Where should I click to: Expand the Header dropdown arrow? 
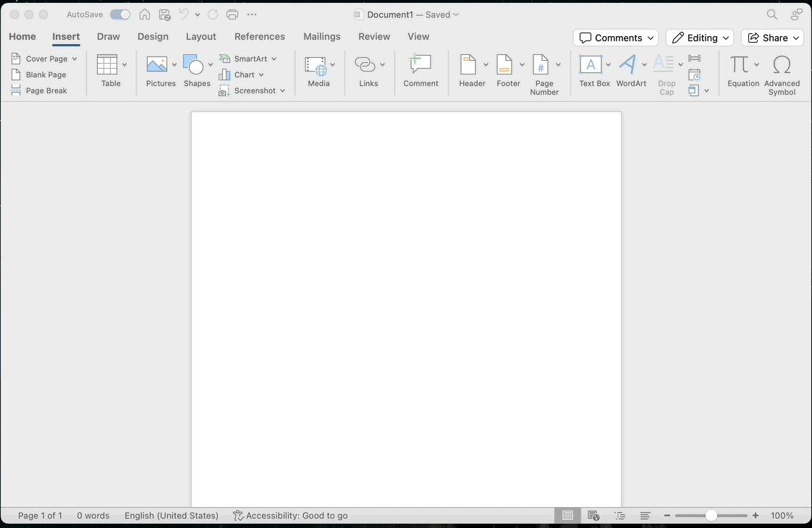pos(486,64)
